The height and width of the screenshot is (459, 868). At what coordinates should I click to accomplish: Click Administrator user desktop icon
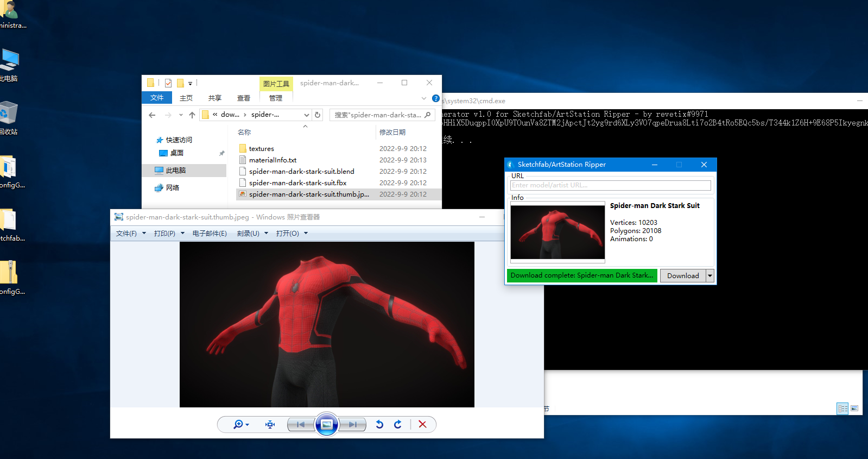tap(11, 15)
